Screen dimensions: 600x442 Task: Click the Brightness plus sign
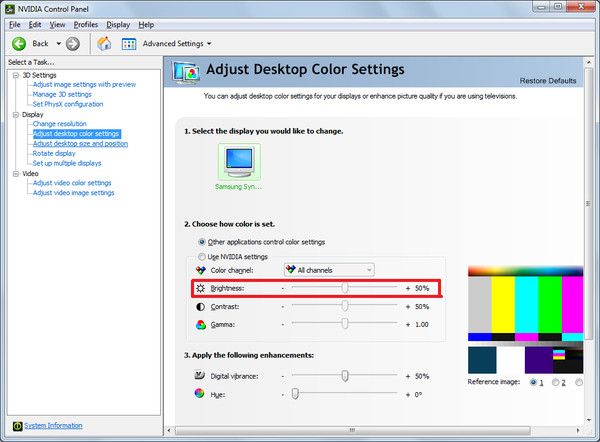[x=408, y=289]
